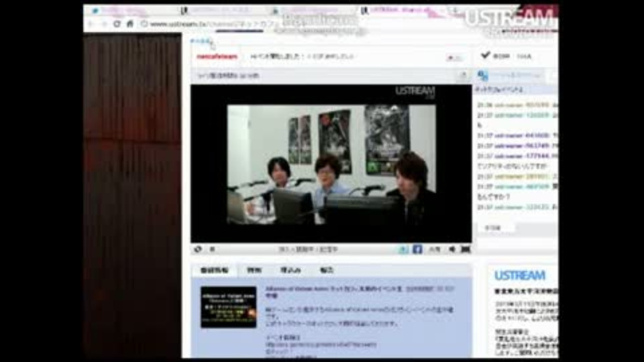The height and width of the screenshot is (362, 644).
Task: Expand the live broadcast time bar arrow
Action: pyautogui.click(x=464, y=75)
